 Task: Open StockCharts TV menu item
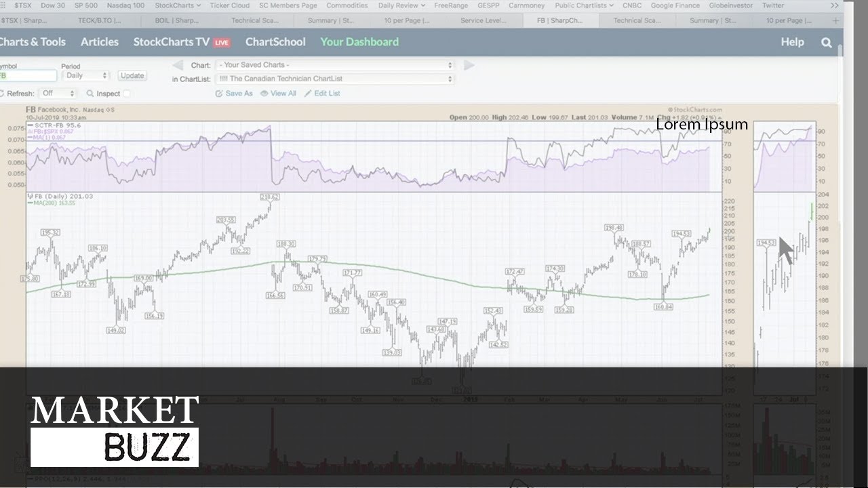[172, 42]
